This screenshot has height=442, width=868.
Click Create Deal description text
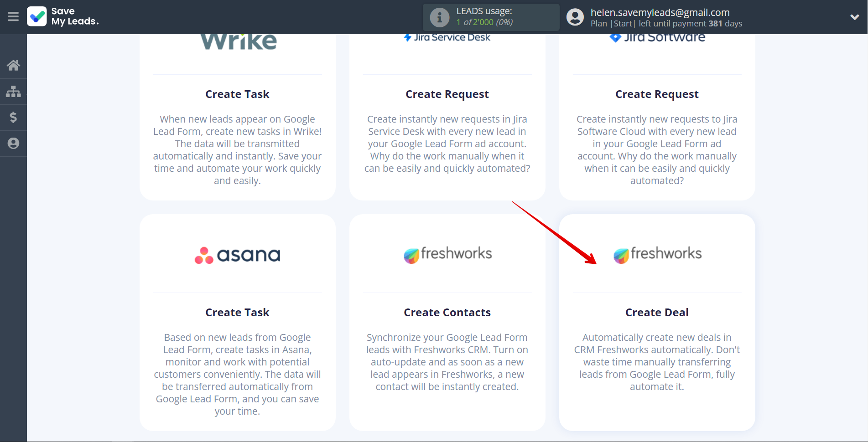tap(657, 362)
